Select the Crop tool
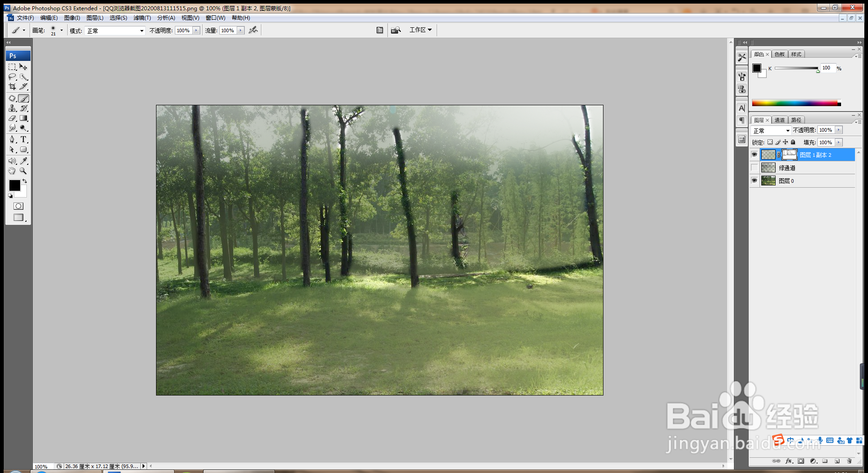The width and height of the screenshot is (868, 473). [x=12, y=86]
